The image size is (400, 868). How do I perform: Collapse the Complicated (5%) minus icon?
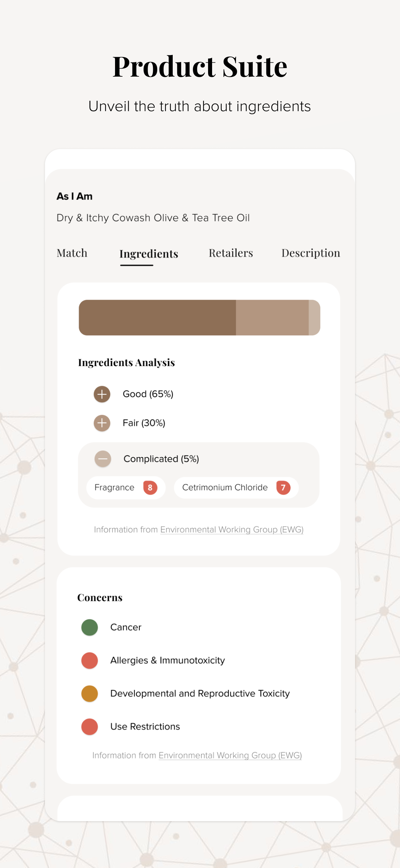click(x=103, y=459)
